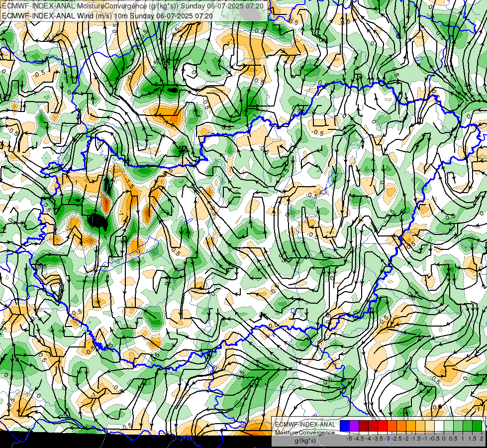The height and width of the screenshot is (448, 487).
Task: Pick the legend swatch between 1.5 and 2
Action: point(477,426)
